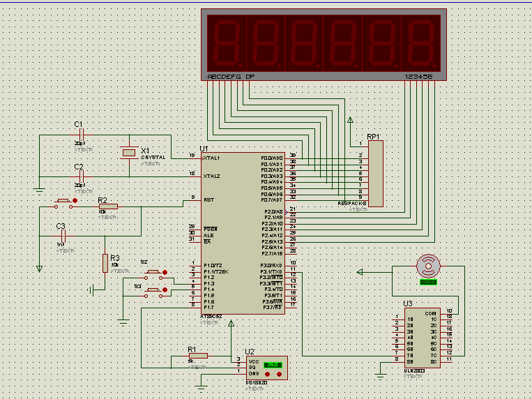532x399 pixels.
Task: Click the P2.0/A8 pin label
Action: [x=273, y=211]
